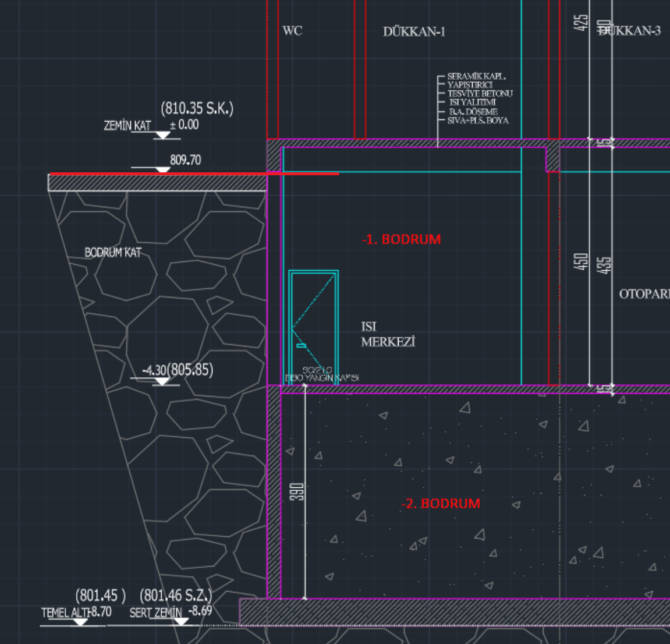Select the SERAMİK KAPL. layer note
Viewport: 670px width, 644px height.
click(x=476, y=76)
